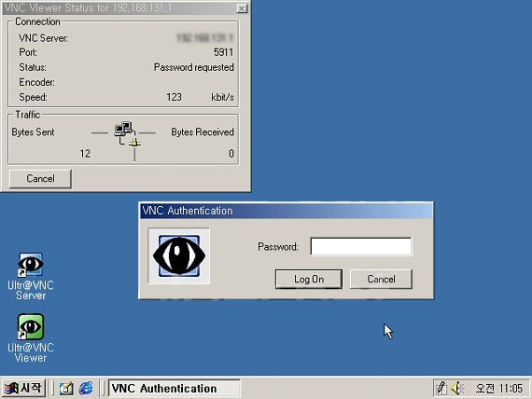
Task: Click the system tray clock
Action: click(x=498, y=388)
